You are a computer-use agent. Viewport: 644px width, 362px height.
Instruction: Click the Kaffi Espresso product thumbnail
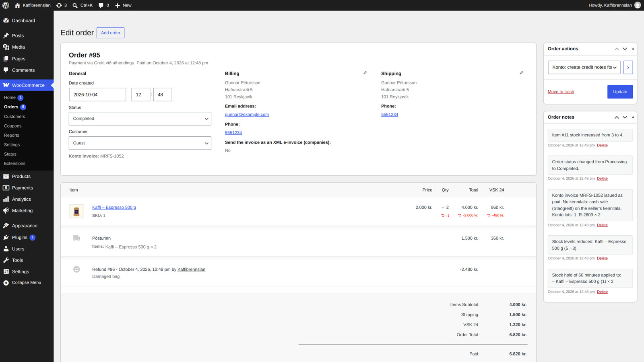tap(76, 211)
